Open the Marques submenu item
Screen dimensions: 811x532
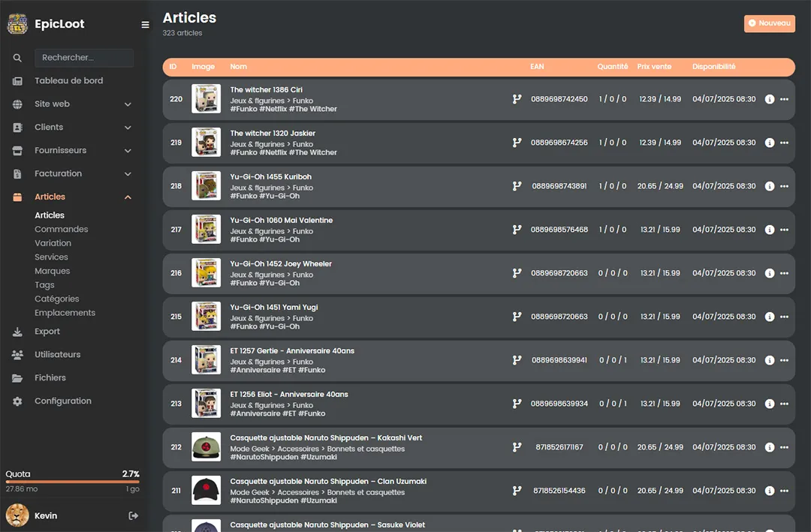[53, 271]
